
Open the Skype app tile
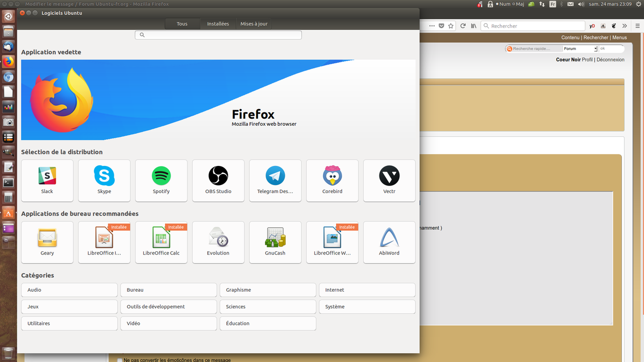[x=104, y=180]
